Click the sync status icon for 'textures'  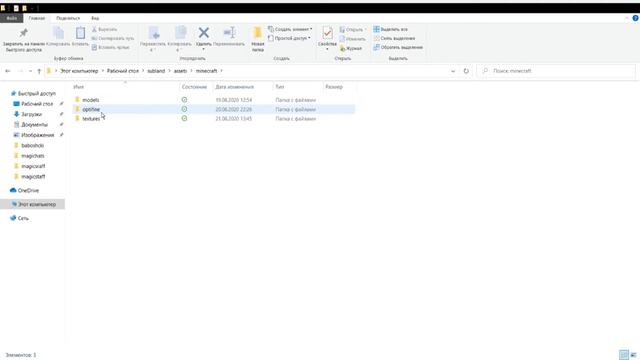coord(184,118)
